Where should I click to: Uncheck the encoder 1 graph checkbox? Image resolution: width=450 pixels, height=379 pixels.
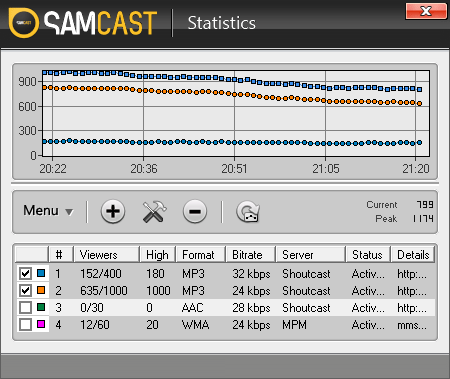tap(25, 274)
